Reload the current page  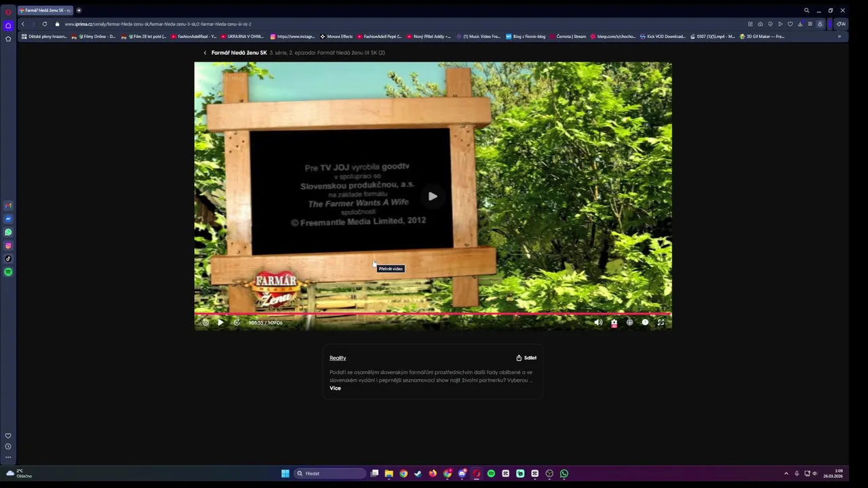45,24
